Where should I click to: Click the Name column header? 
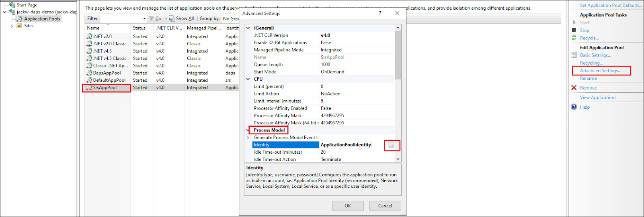tap(108, 28)
